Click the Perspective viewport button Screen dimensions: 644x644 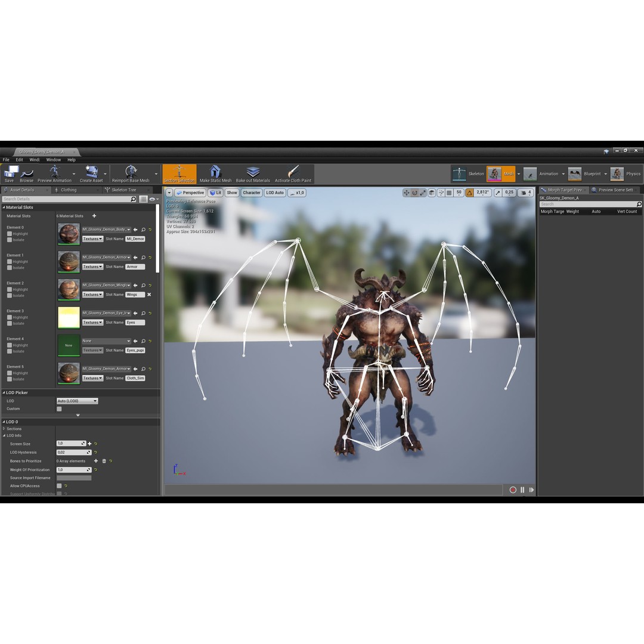pyautogui.click(x=190, y=193)
